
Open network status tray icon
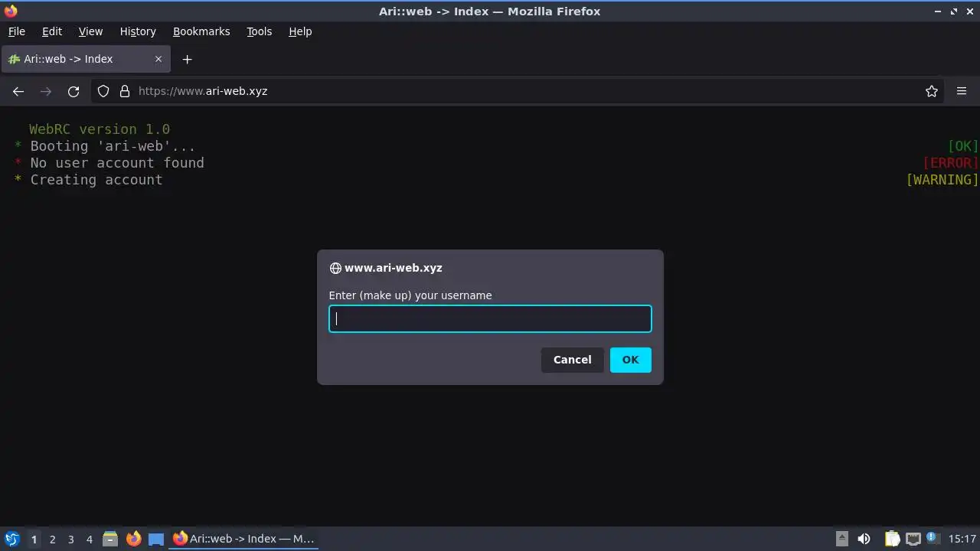tap(913, 539)
